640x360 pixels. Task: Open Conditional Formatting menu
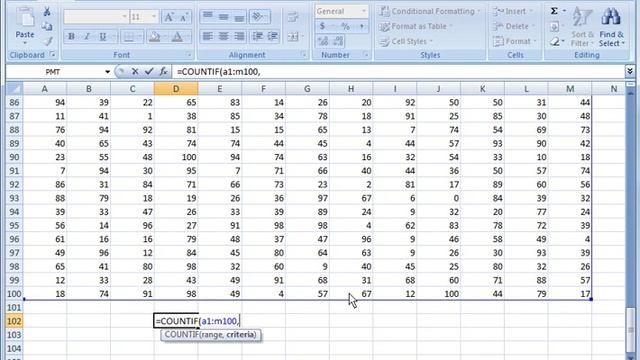429,11
